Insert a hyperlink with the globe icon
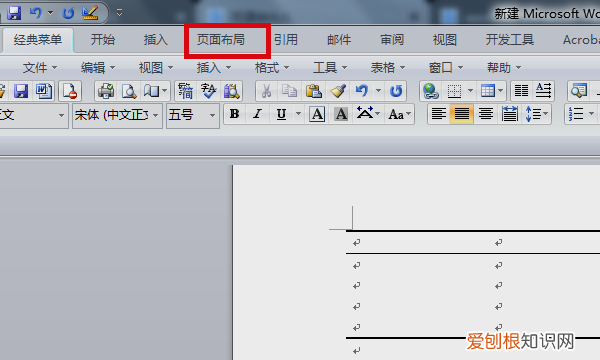600x360 pixels. pos(431,91)
